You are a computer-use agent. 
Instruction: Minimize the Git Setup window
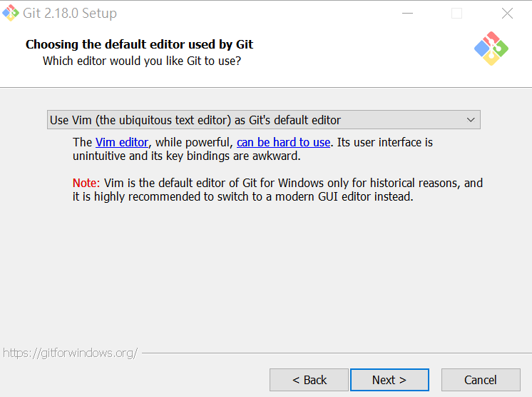[407, 14]
